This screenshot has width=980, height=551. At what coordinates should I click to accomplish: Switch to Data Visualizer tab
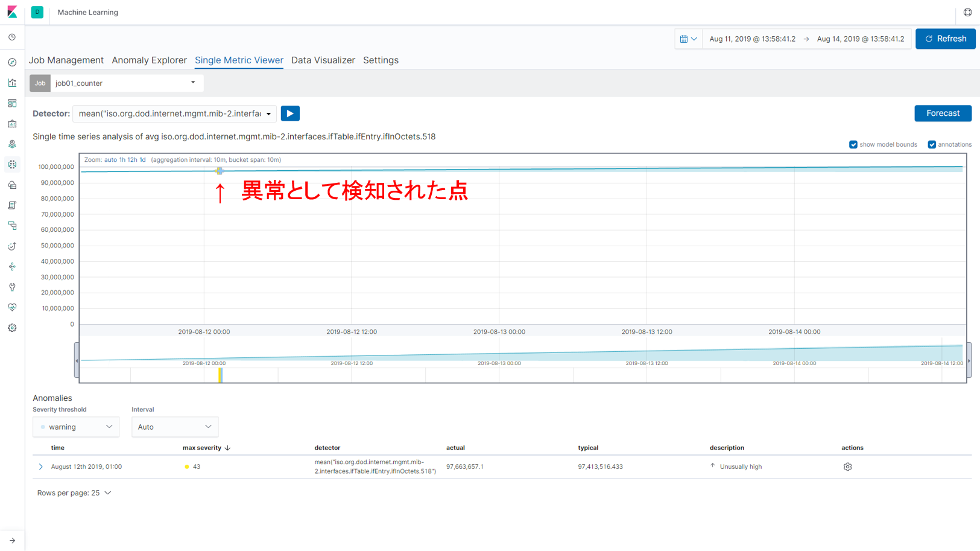(323, 60)
